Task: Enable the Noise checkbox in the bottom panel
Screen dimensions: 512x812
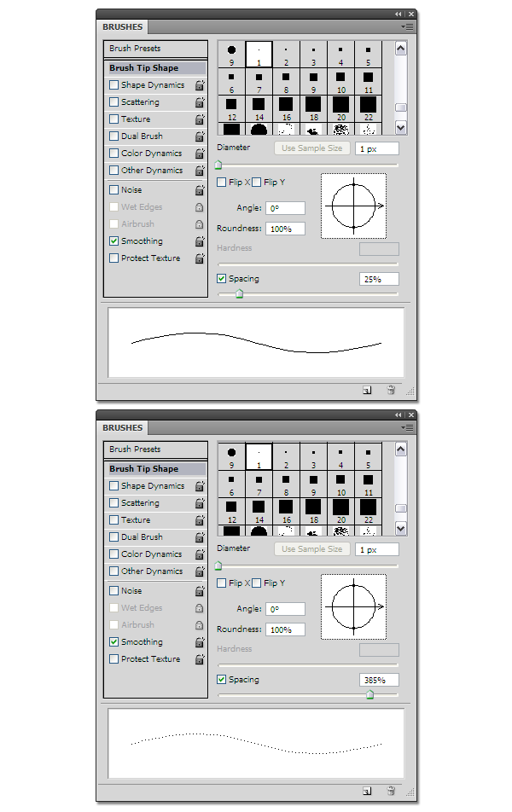Action: [114, 591]
